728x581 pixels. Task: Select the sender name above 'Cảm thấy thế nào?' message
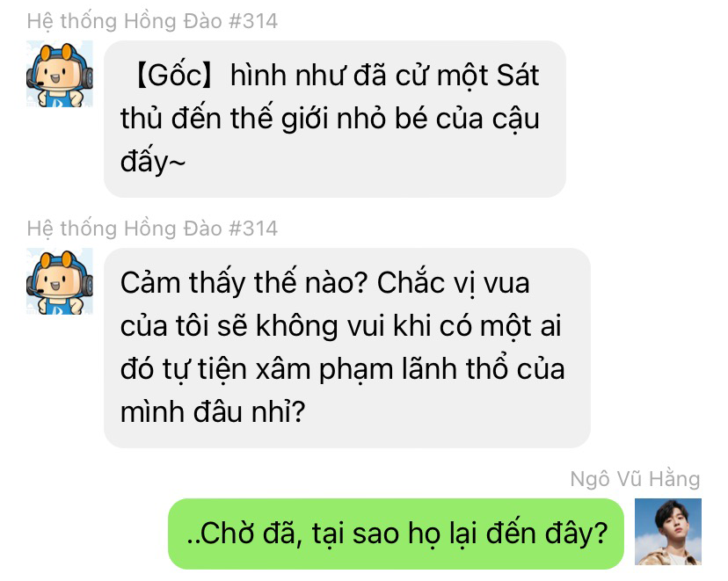(152, 229)
